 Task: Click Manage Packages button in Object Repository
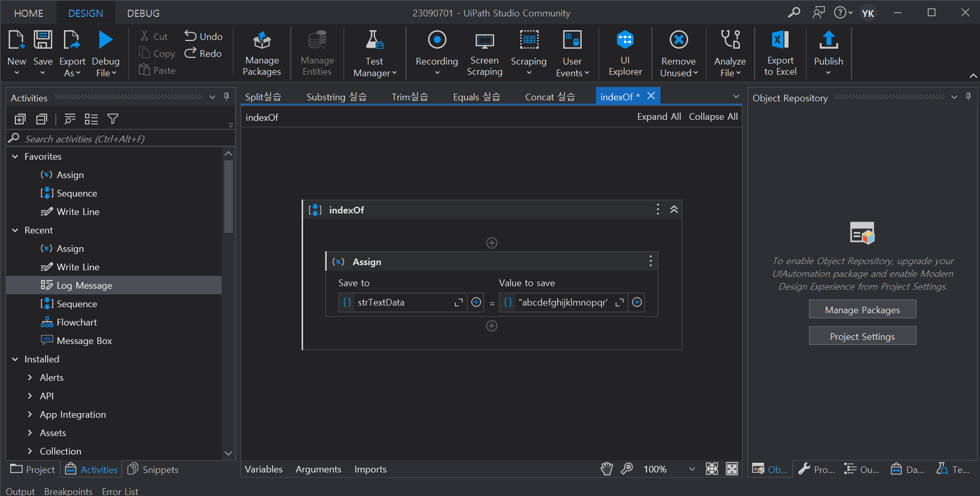pos(862,310)
